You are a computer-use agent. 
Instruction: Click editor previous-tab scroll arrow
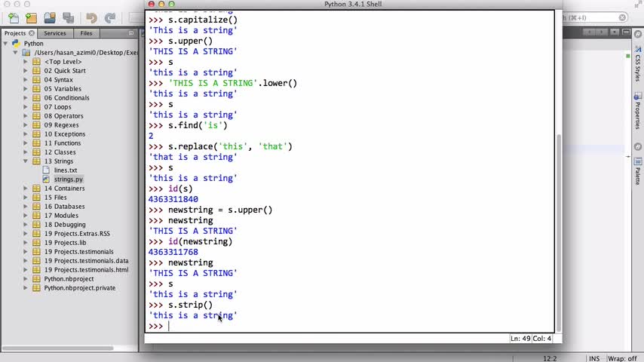coord(588,32)
